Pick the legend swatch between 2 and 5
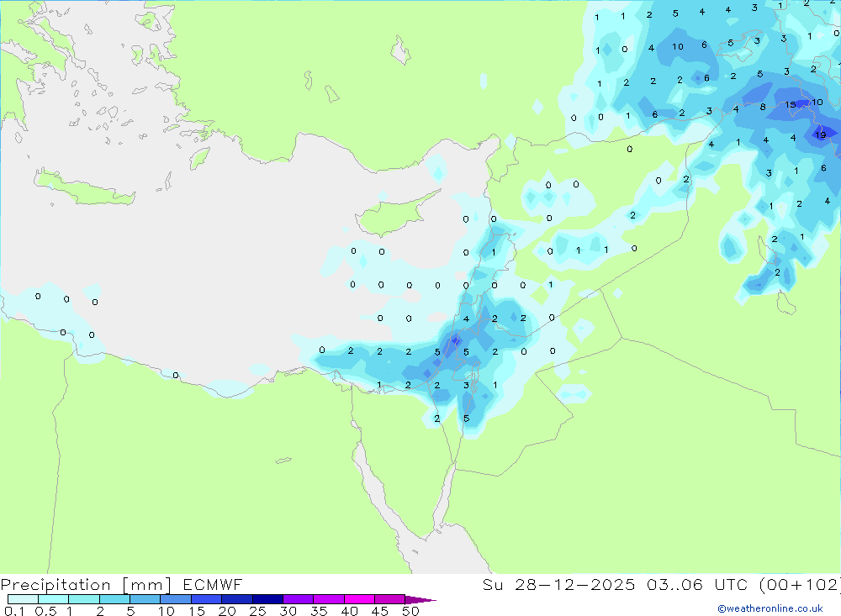Viewport: 841px width, 616px height. point(114,599)
